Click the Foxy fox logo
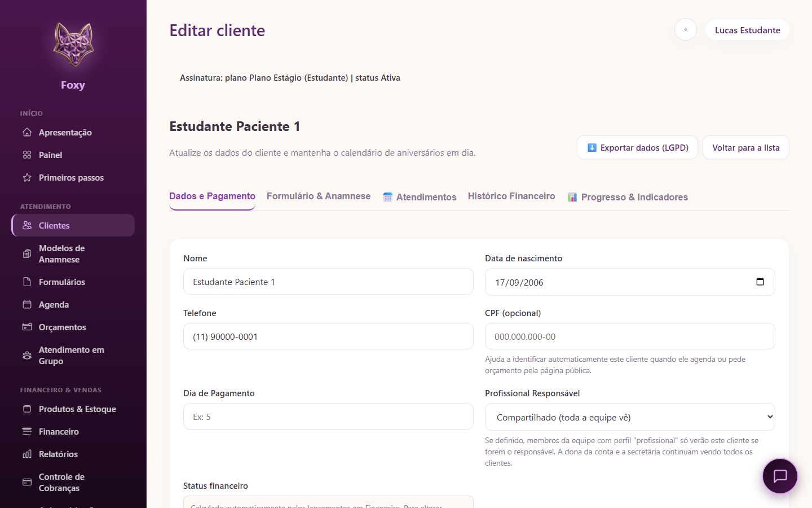 coord(73,45)
